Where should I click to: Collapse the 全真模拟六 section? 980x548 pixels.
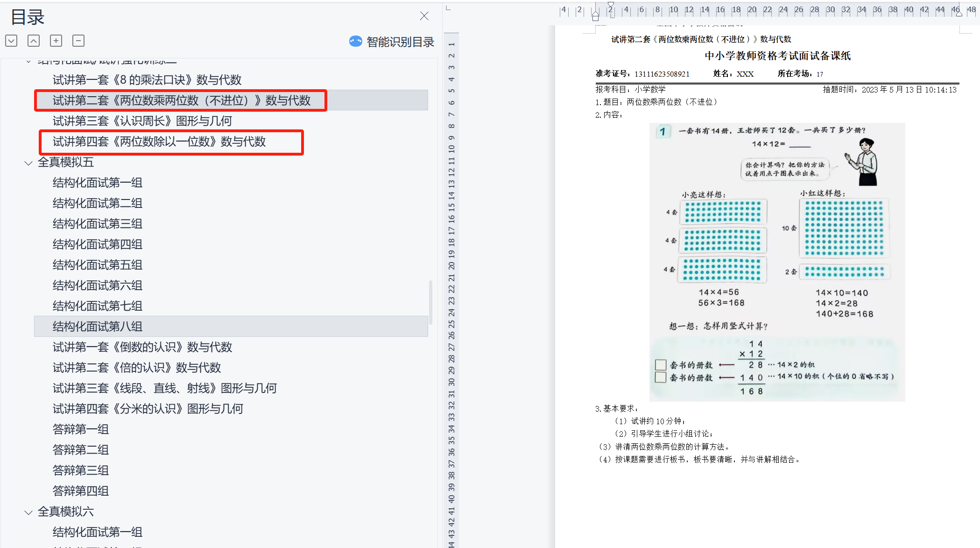tap(28, 512)
